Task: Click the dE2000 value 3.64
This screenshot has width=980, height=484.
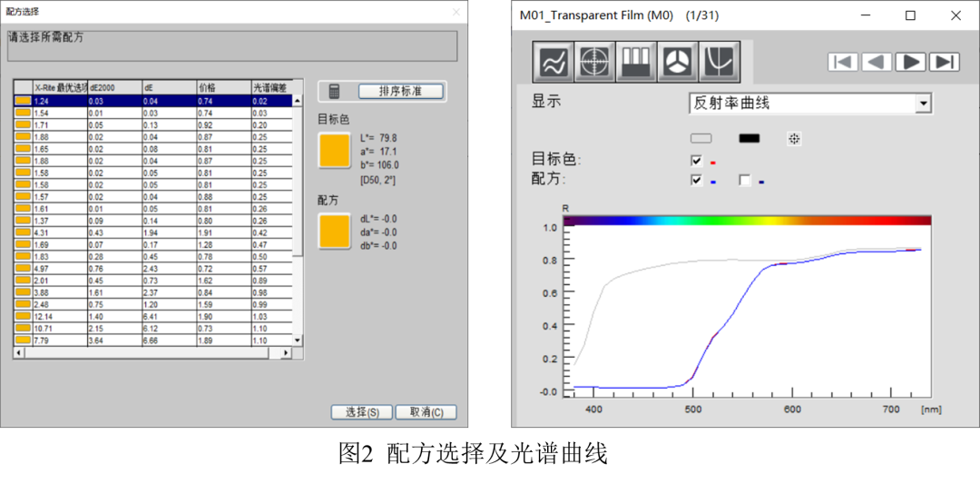Action: 114,341
